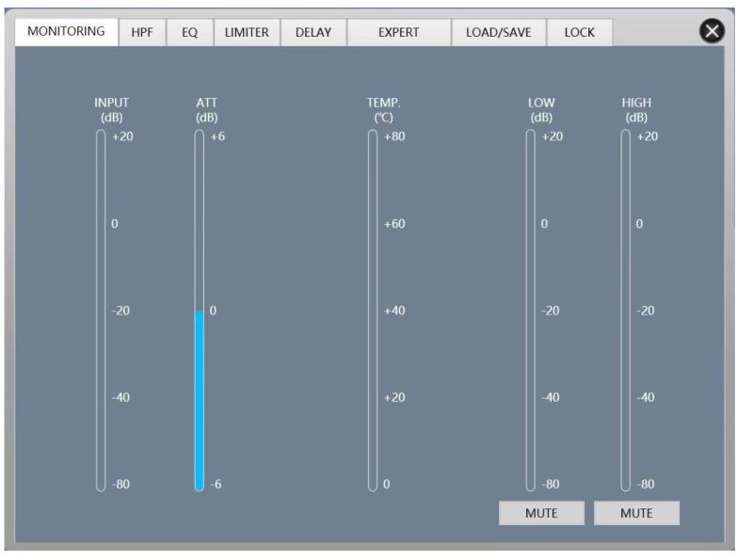Viewport: 753px width, 560px height.
Task: Switch to the LOAD/SAVE tab
Action: tap(498, 32)
